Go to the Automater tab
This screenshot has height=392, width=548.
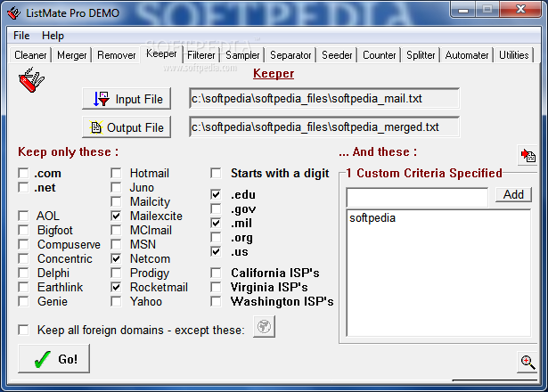467,55
